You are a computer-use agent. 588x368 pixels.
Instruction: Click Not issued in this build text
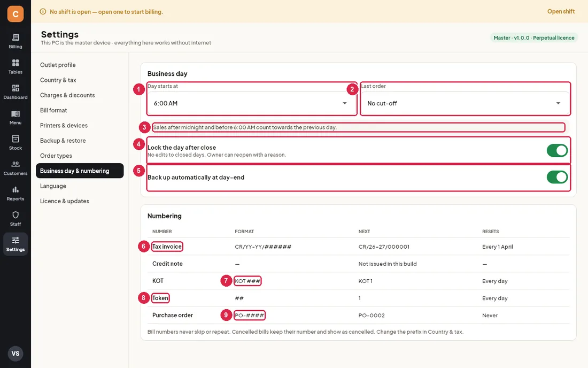coord(388,264)
